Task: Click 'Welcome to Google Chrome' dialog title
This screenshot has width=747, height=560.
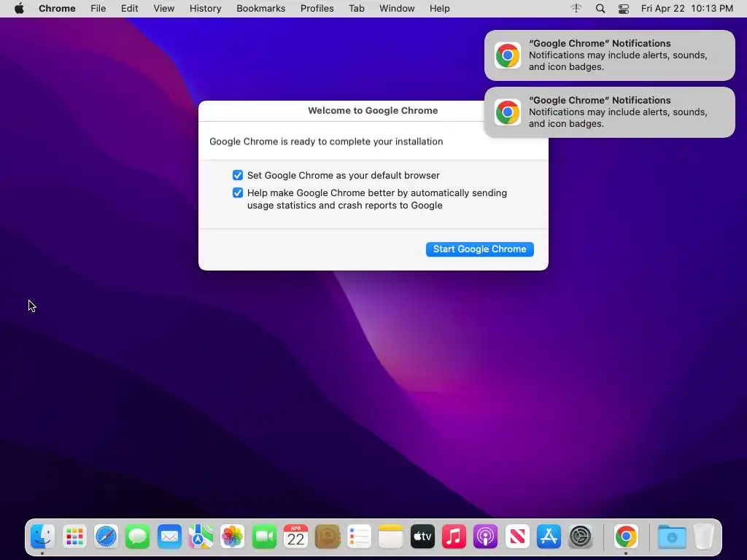Action: (x=373, y=111)
